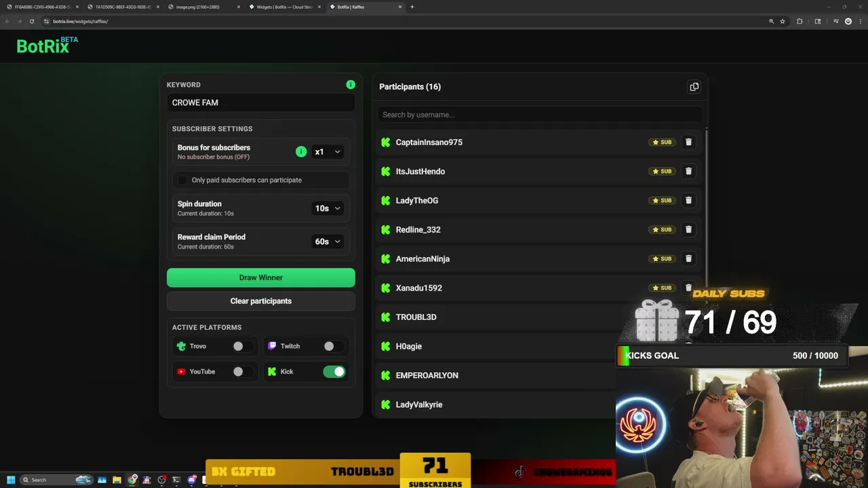Screen dimensions: 868x488
Task: Click the BotRix logo
Action: 47,45
